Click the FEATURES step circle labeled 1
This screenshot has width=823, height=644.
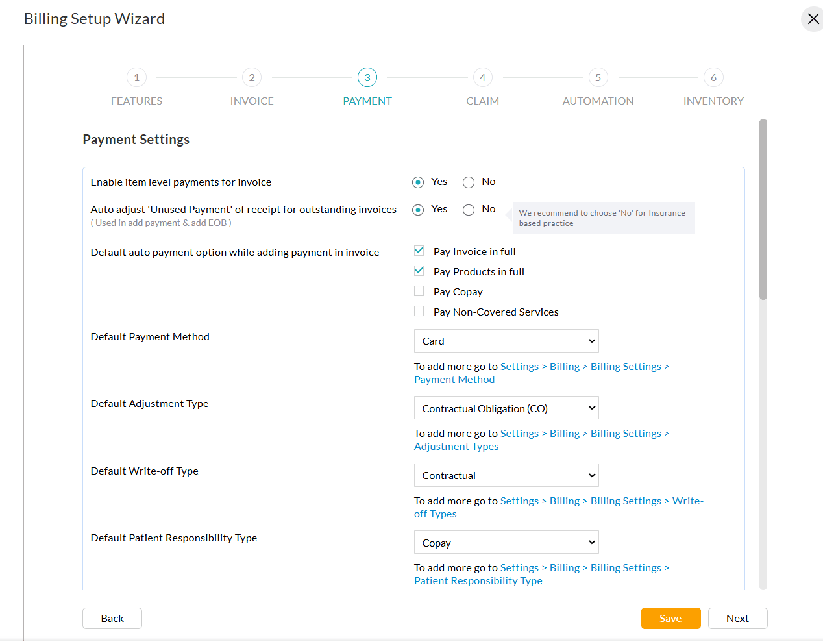tap(136, 77)
